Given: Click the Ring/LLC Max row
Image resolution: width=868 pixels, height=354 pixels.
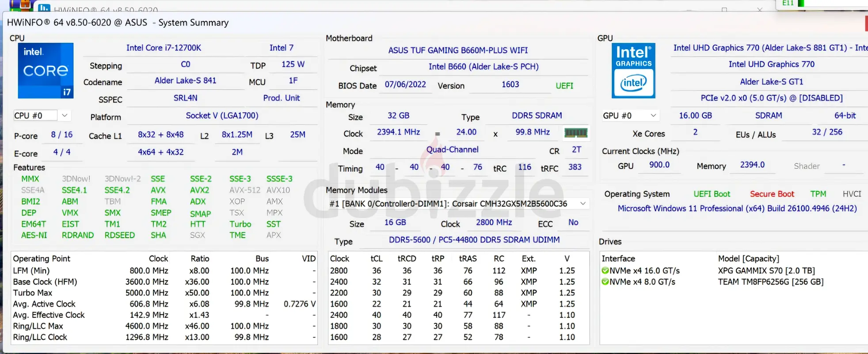Looking at the screenshot, I should [x=164, y=326].
